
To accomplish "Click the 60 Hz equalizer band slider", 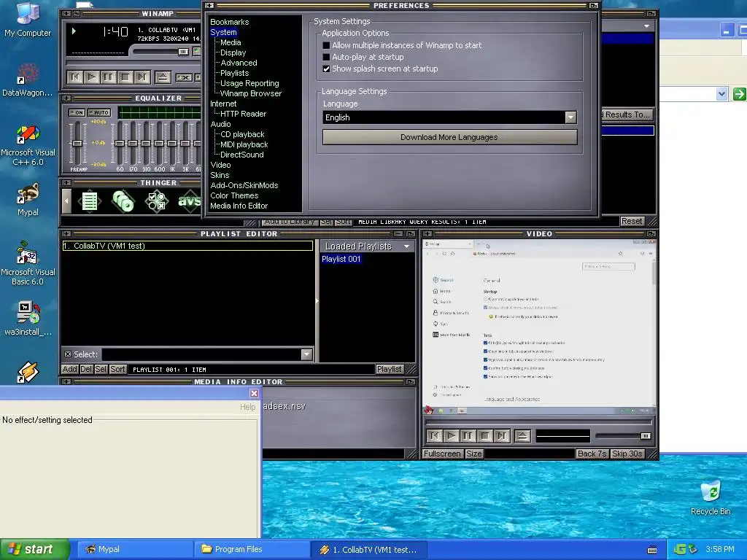I will [120, 143].
